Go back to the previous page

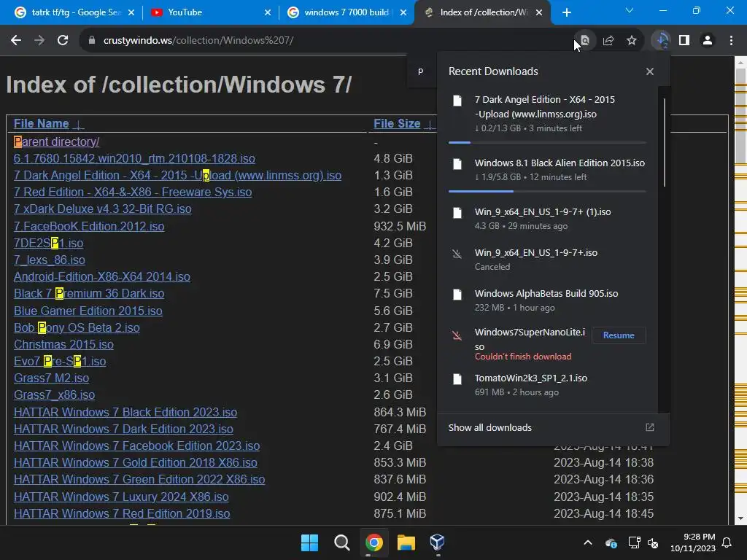tap(16, 41)
